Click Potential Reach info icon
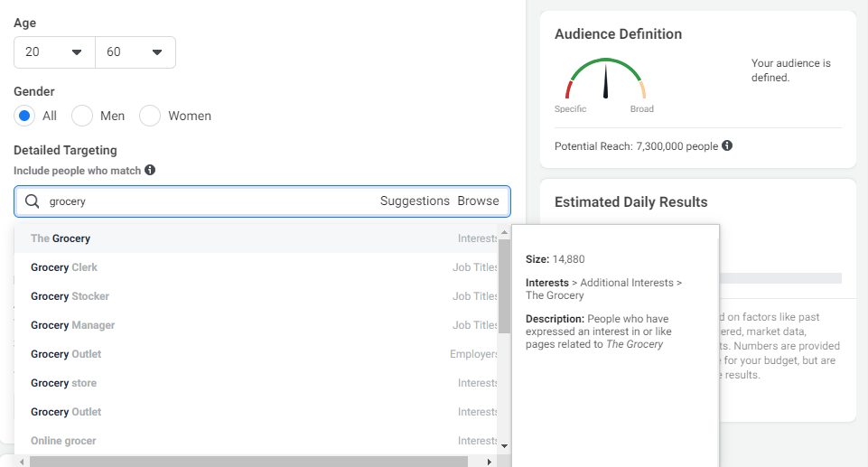Image resolution: width=868 pixels, height=467 pixels. pos(727,145)
